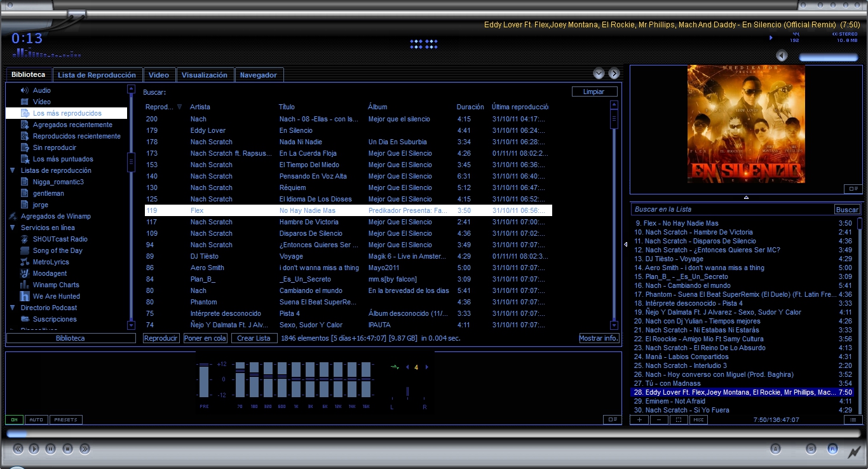Click the Reproducir button
Image resolution: width=868 pixels, height=469 pixels.
161,338
